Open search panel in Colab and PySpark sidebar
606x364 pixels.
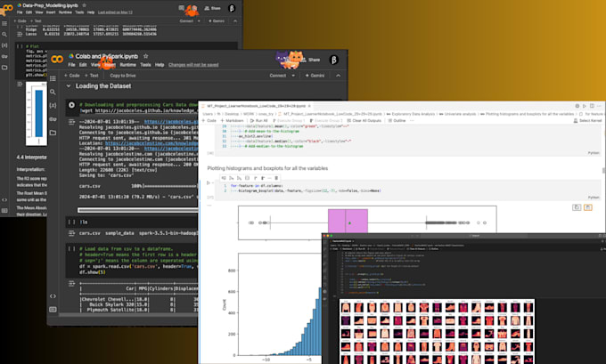pos(53,93)
